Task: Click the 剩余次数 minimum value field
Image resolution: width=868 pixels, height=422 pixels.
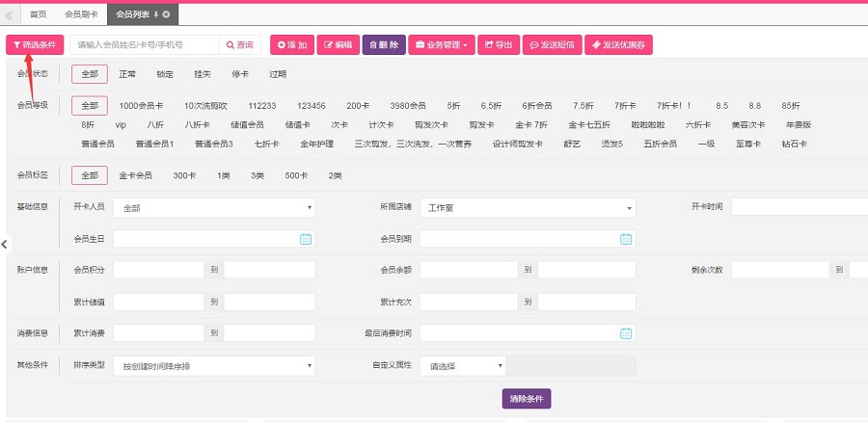Action: click(780, 270)
